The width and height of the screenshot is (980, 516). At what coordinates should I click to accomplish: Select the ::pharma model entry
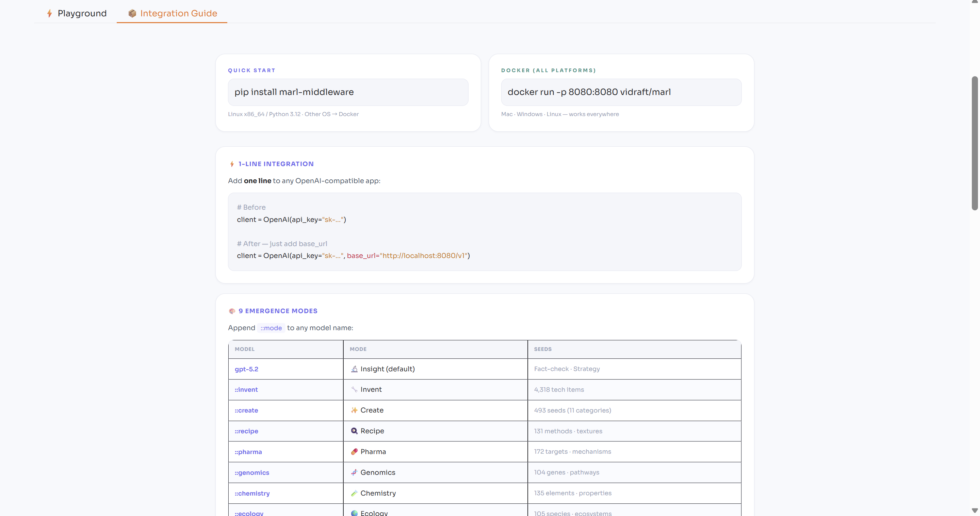(248, 452)
